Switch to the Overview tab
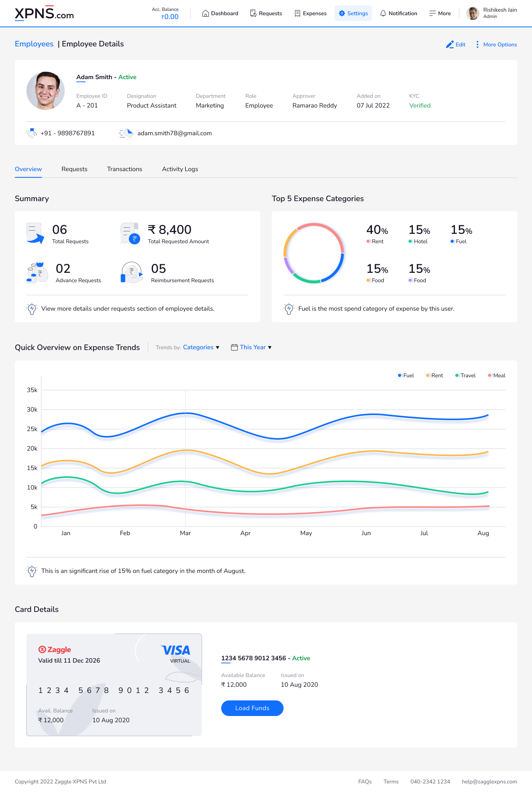The width and height of the screenshot is (532, 792). [x=28, y=169]
